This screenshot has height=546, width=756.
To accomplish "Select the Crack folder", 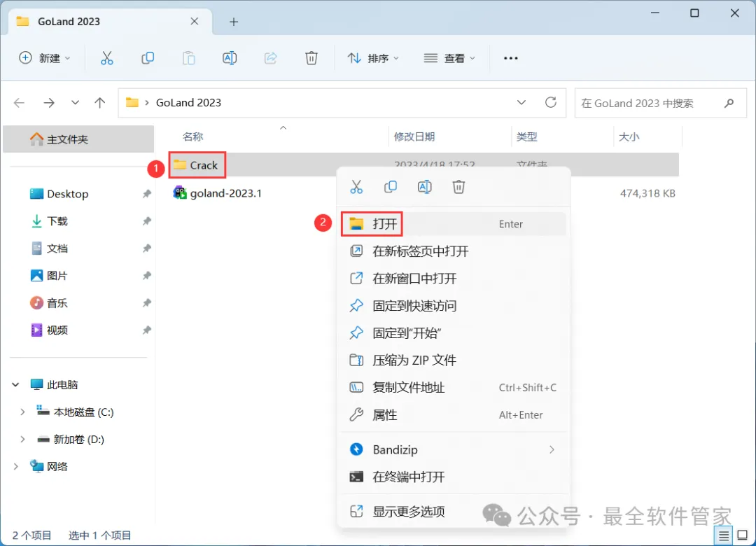I will [x=197, y=165].
